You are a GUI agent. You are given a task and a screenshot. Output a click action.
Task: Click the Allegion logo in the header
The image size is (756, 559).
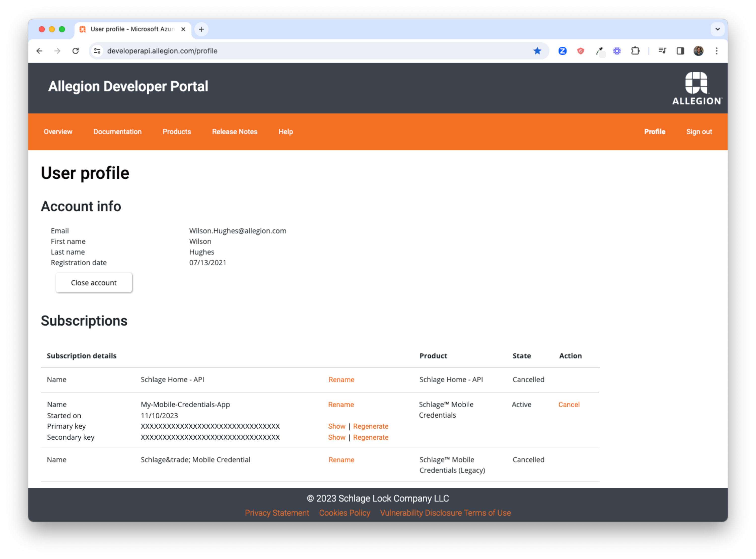(x=697, y=88)
